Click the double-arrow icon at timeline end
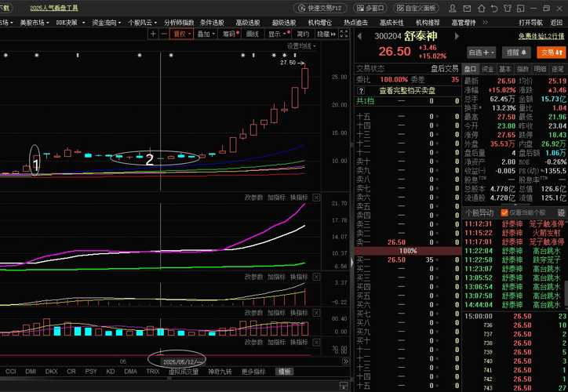The width and height of the screenshot is (568, 392). coord(345,361)
